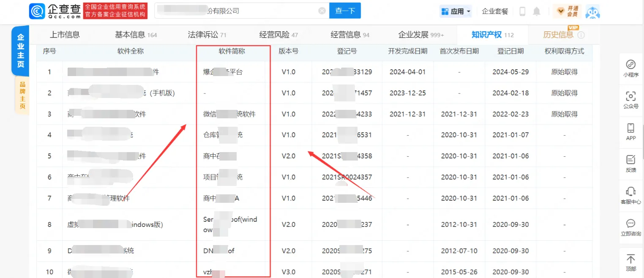Click the penguin customer service icon
This screenshot has width=644, height=278.
[592, 12]
